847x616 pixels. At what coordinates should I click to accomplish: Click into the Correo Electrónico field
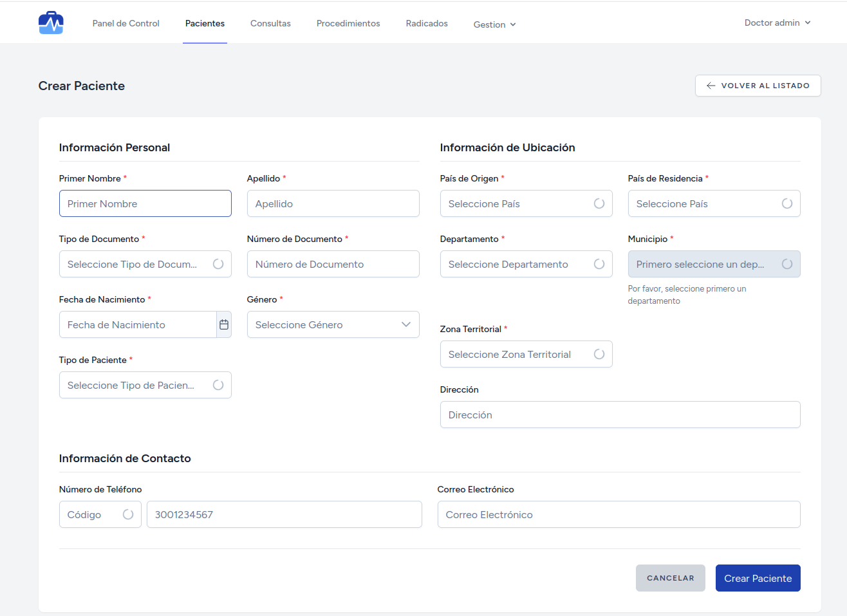[x=618, y=514]
